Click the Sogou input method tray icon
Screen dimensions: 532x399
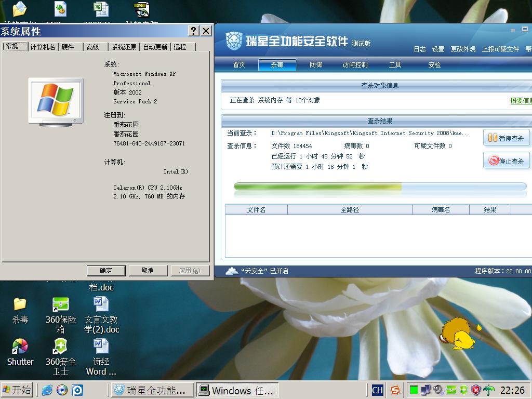[395, 390]
